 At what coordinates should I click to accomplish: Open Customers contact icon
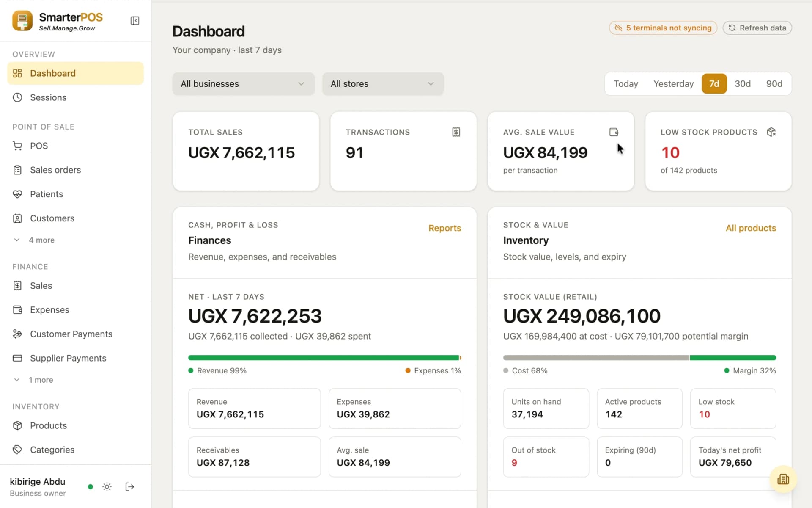click(x=17, y=218)
